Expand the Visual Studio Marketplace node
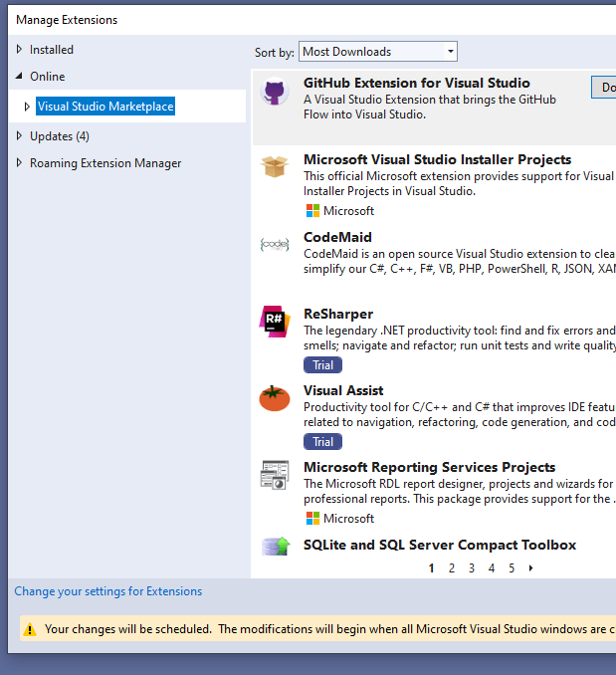The image size is (616, 675). click(x=28, y=107)
